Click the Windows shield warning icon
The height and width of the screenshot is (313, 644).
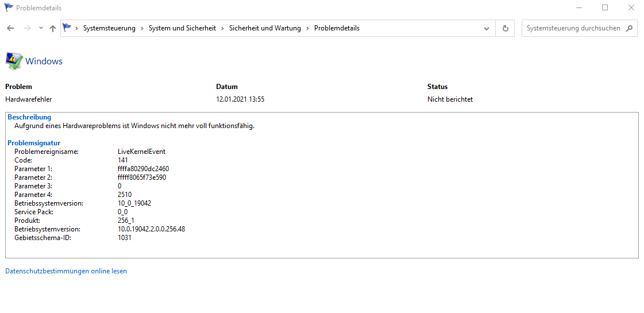coord(14,61)
